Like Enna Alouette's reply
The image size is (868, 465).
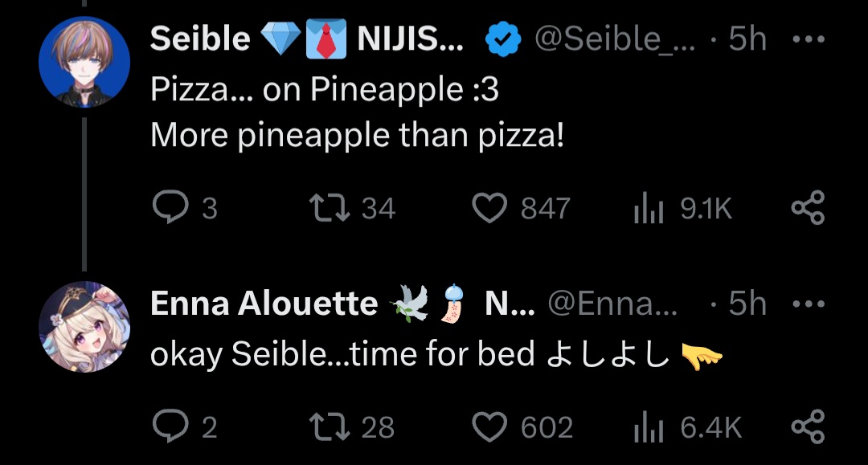click(489, 426)
